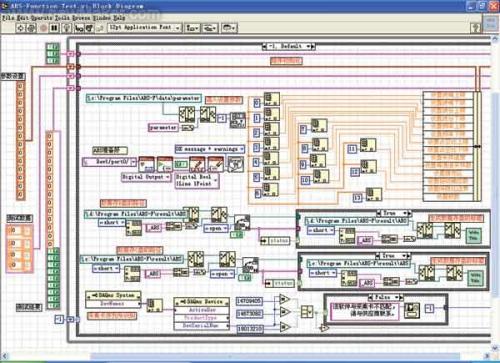Open the OK message + warnings ring
Screen dimensions: 500x363
210,149
